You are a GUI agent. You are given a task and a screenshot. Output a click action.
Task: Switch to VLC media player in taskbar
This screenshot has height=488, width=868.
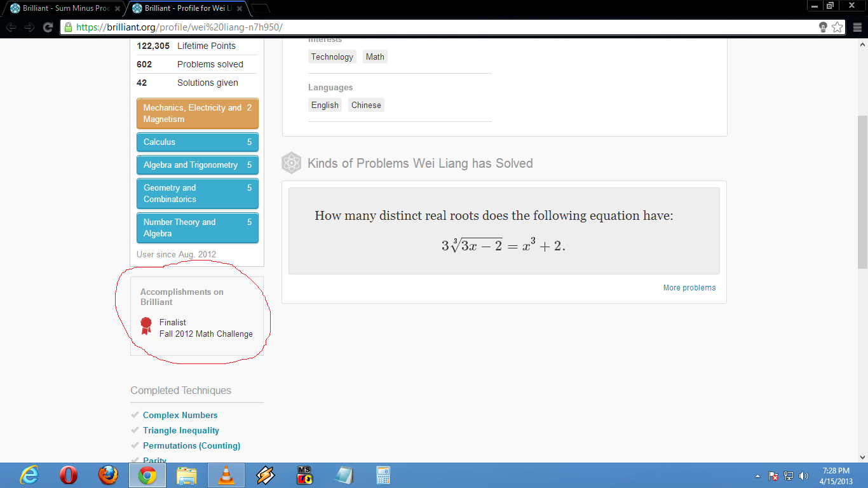click(x=226, y=475)
